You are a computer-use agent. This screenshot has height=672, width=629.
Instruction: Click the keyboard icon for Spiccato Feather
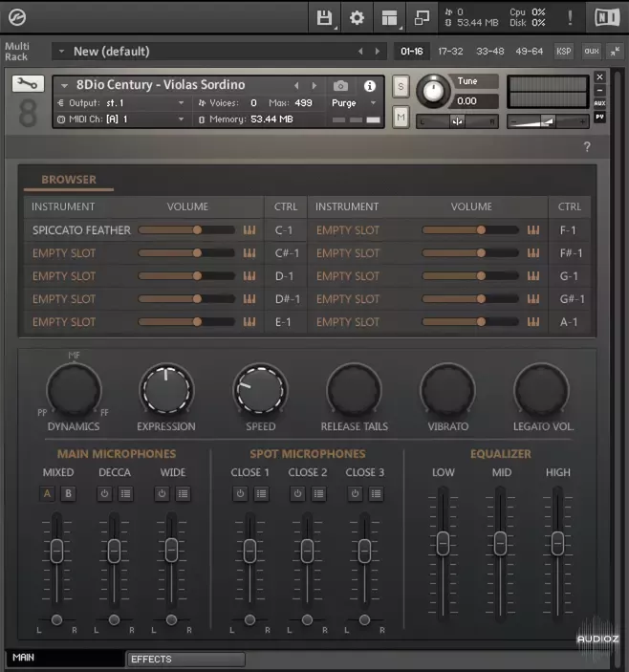coord(249,230)
